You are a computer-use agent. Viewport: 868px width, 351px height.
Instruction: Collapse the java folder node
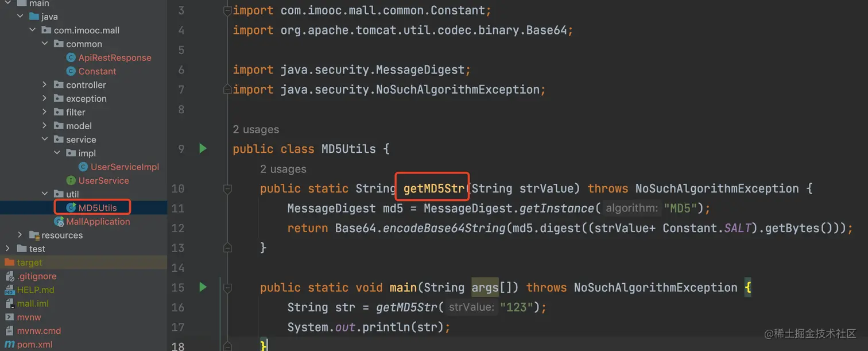(20, 17)
